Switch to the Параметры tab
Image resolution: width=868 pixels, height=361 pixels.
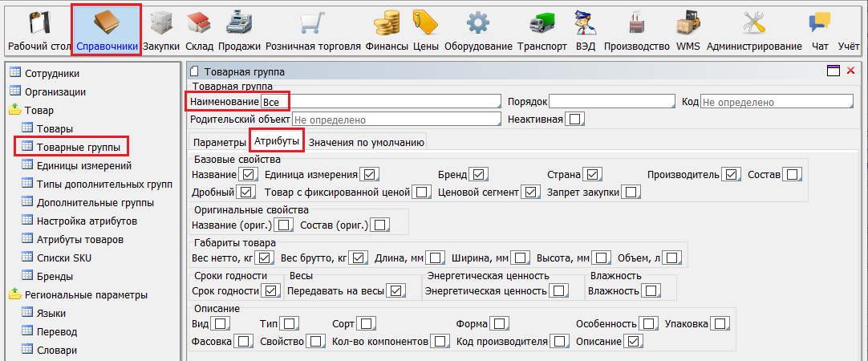point(219,143)
